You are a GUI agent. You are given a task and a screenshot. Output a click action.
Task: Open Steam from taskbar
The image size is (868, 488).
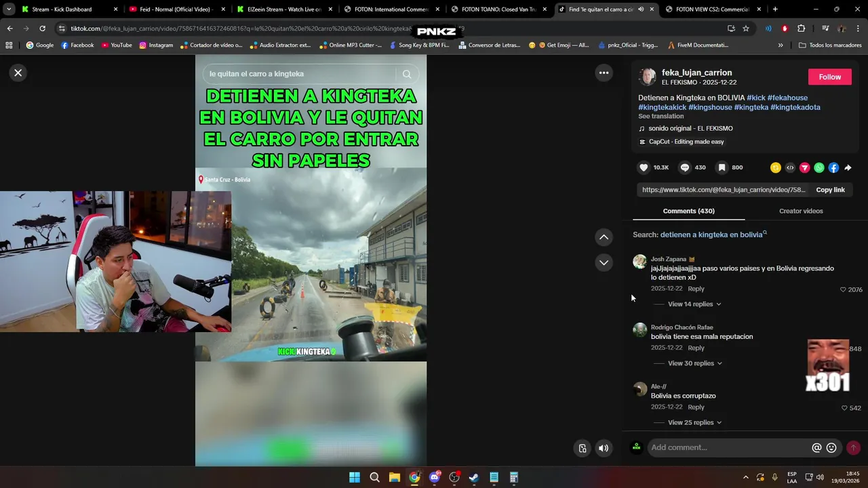tap(474, 477)
